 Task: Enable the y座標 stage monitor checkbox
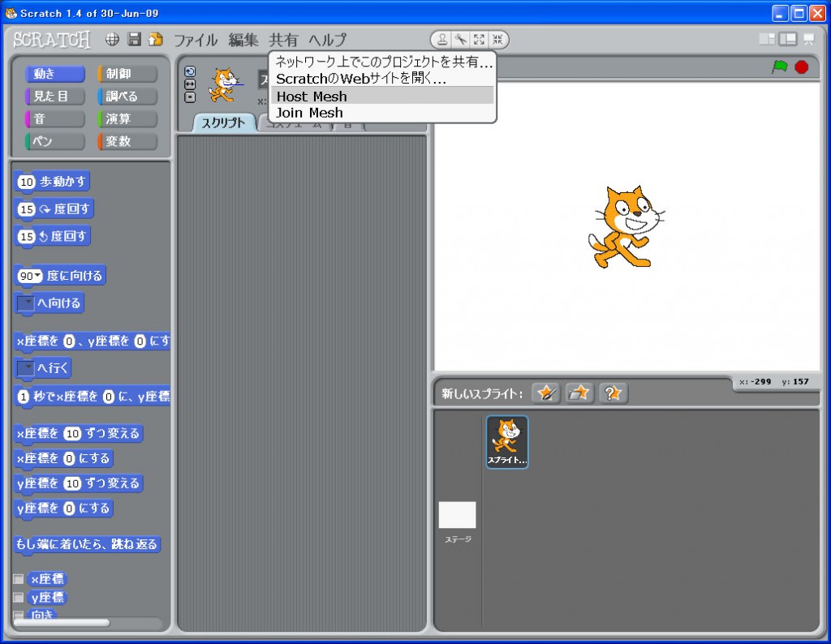[19, 598]
